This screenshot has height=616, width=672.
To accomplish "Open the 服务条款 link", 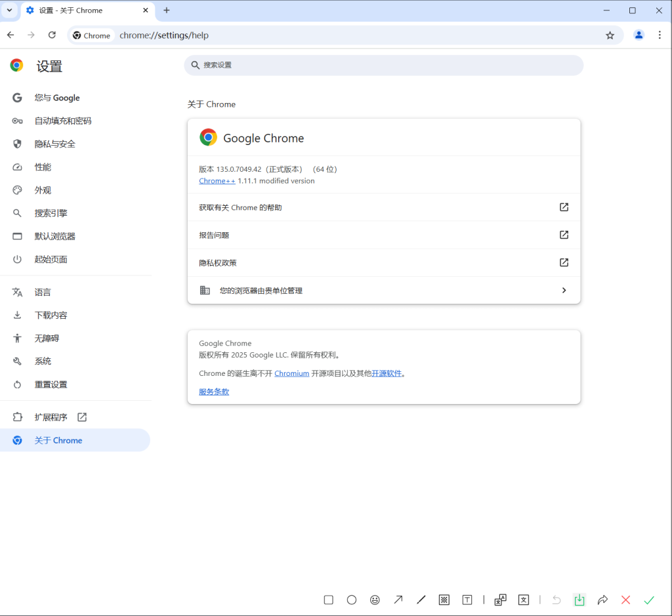I will click(214, 392).
